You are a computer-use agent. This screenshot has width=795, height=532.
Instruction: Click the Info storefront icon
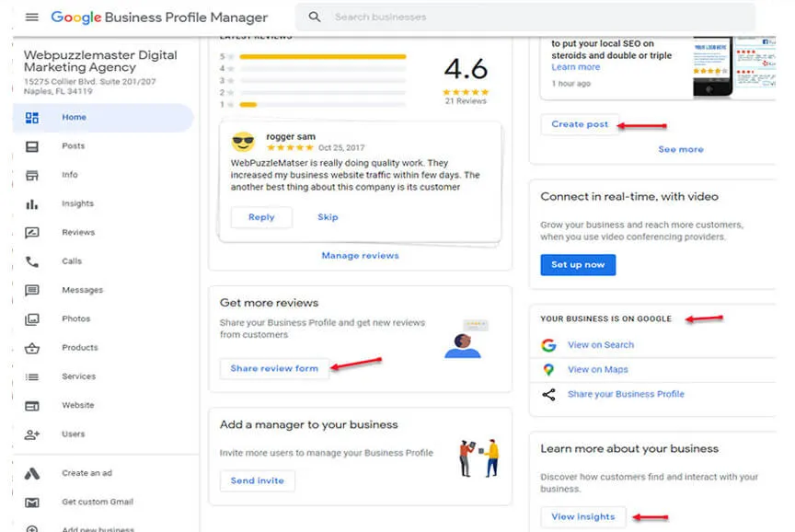click(x=32, y=176)
